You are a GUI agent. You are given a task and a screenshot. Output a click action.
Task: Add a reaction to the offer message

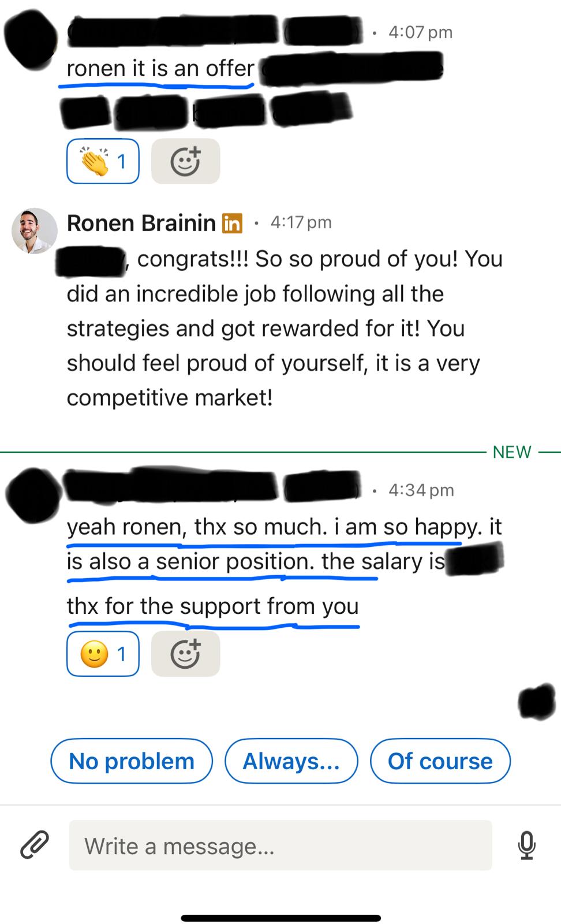pyautogui.click(x=185, y=161)
